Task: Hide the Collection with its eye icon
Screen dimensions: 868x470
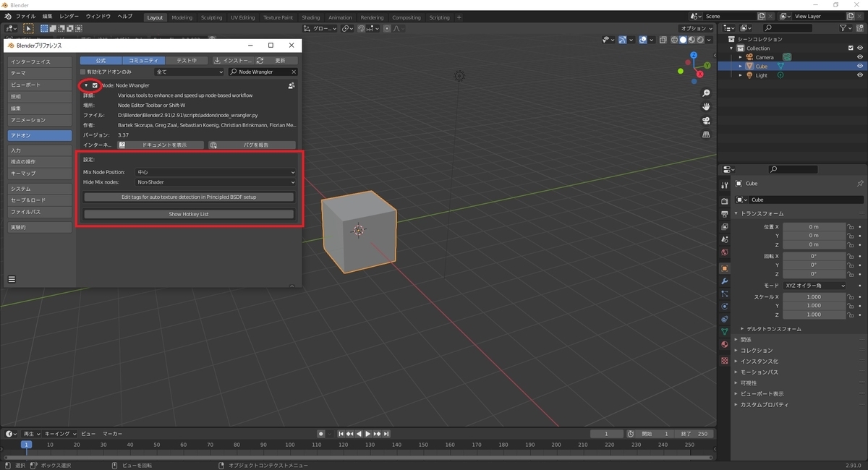Action: [x=860, y=48]
